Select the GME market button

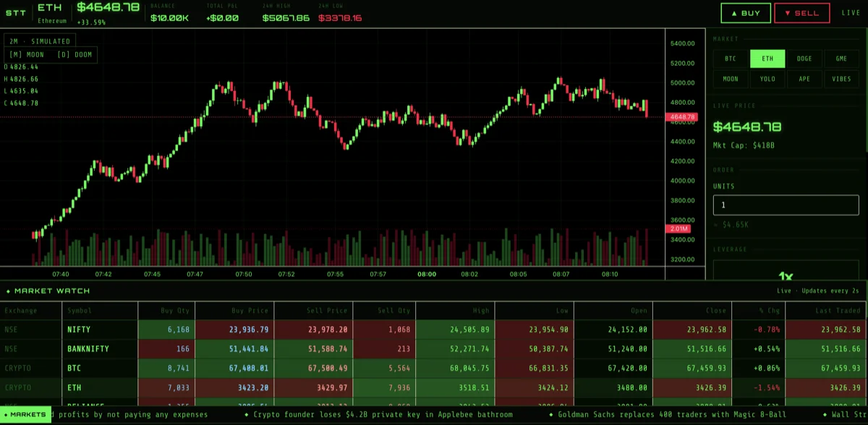841,59
